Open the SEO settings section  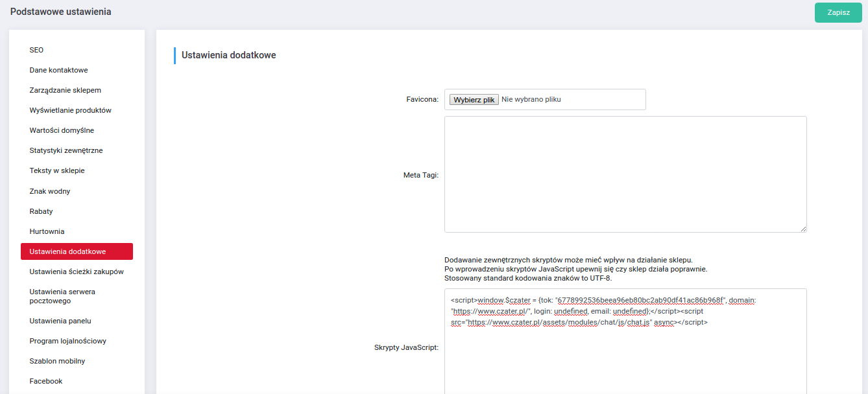[x=36, y=50]
